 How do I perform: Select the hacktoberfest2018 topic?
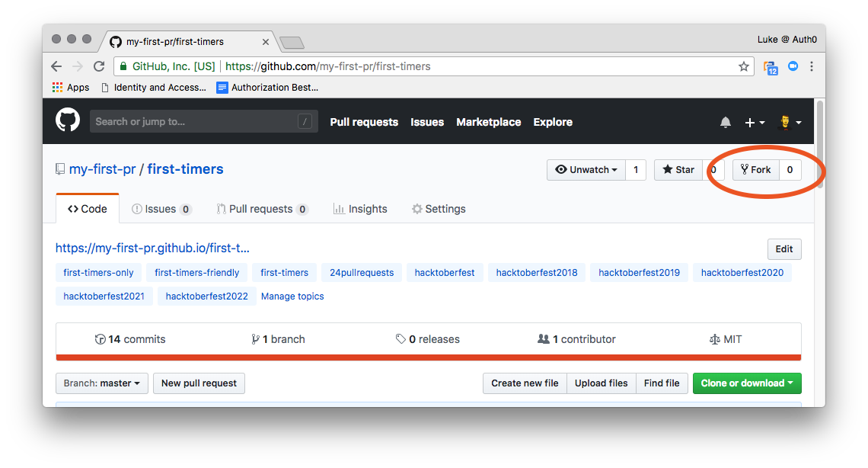coord(537,273)
